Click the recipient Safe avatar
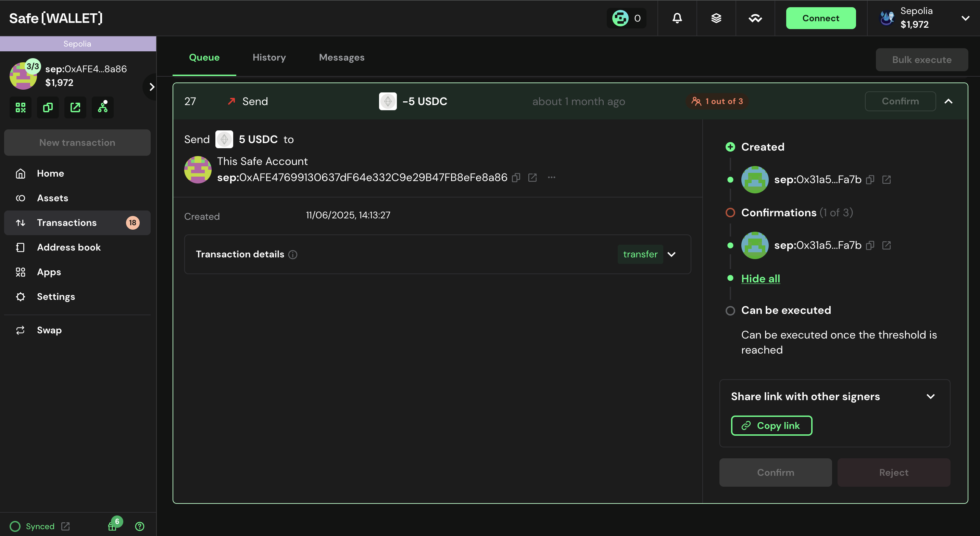The width and height of the screenshot is (980, 536). 198,169
